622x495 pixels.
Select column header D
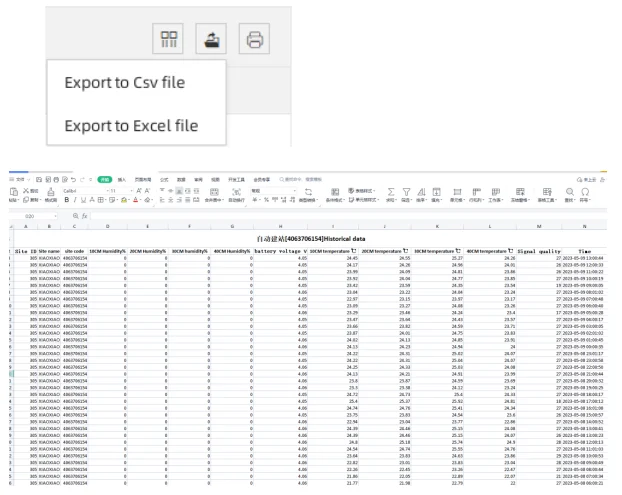pos(108,226)
